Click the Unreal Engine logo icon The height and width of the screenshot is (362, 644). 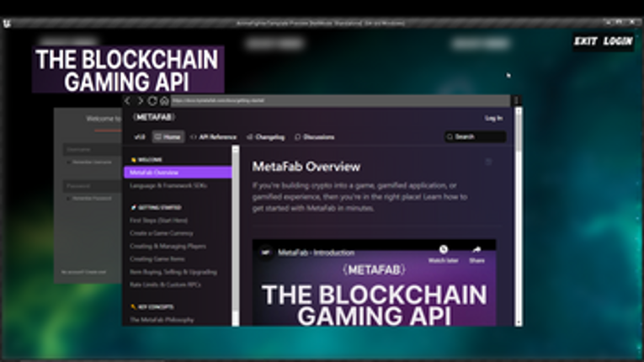[x=7, y=24]
